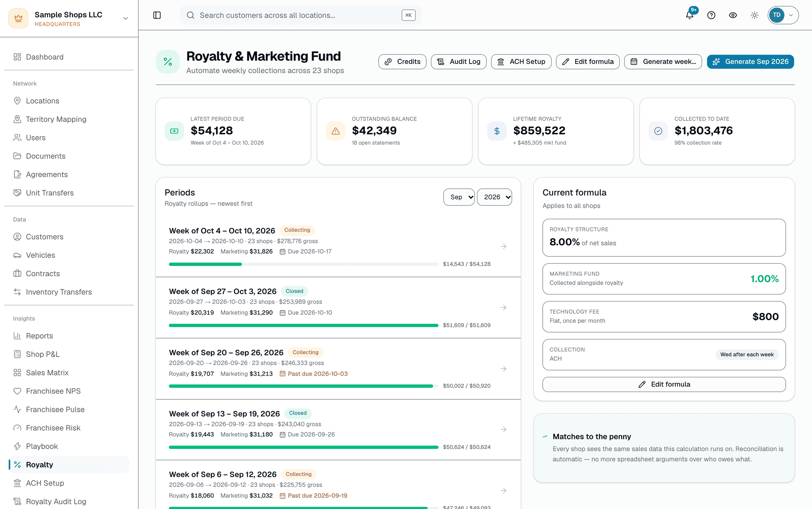The width and height of the screenshot is (812, 509).
Task: Open ACH Setup from the header
Action: pos(521,62)
